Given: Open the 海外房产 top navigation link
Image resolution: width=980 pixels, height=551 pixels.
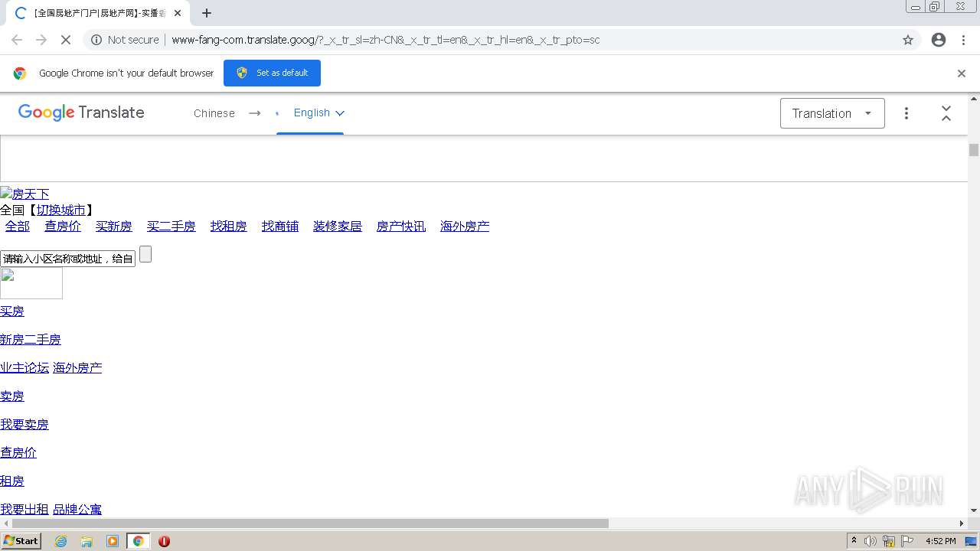Looking at the screenshot, I should [465, 227].
